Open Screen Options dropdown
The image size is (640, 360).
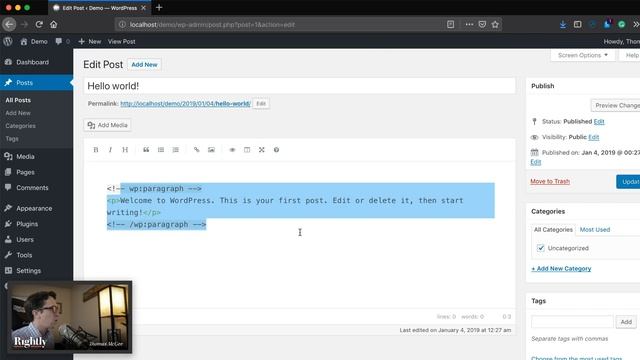582,55
